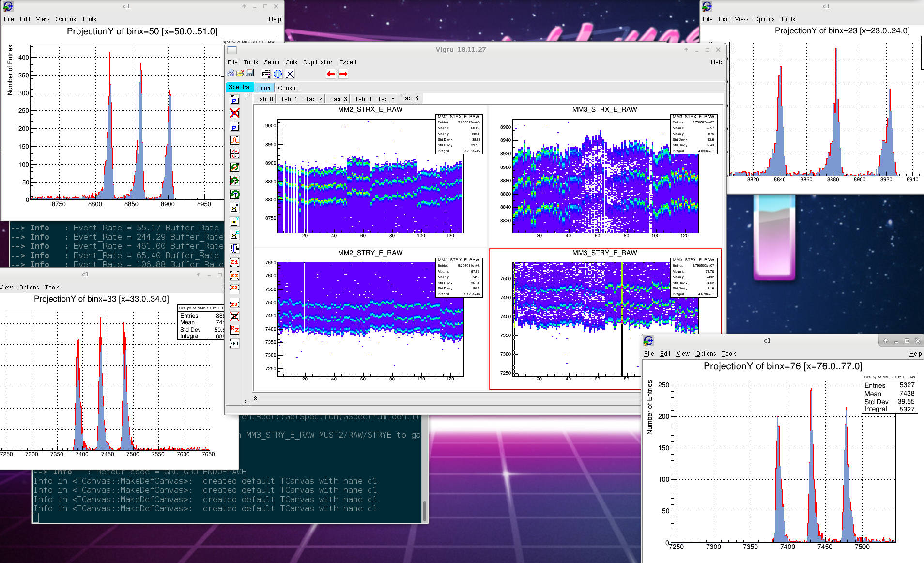Screen dimensions: 924x563
Task: Click the spectrum tree list icon
Action: [265, 74]
